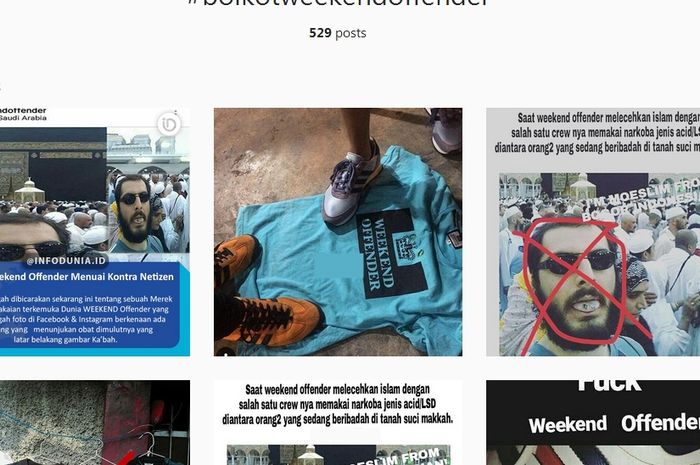Screen dimensions: 700x465
Task: Open the bottom-left post with clothes hangers
Action: click(x=95, y=423)
